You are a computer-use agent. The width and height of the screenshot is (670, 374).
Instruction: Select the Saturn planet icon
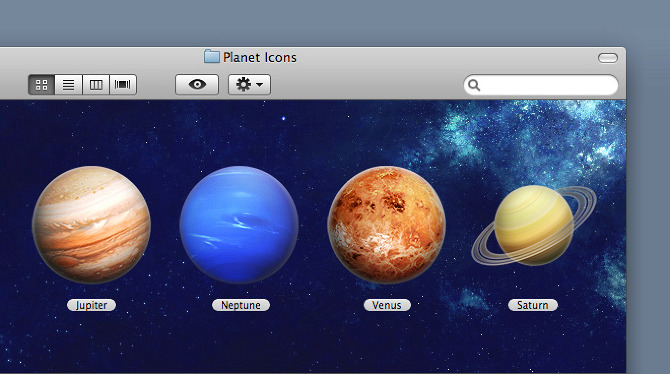pyautogui.click(x=534, y=225)
